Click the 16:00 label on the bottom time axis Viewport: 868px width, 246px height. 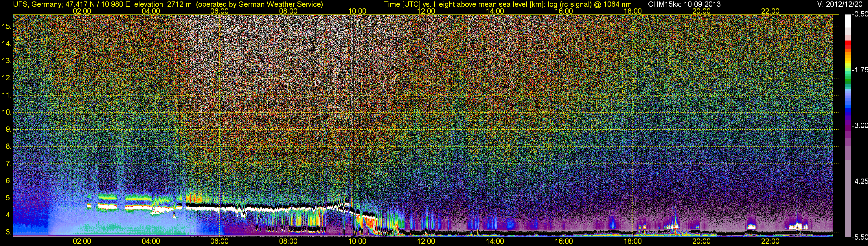[x=564, y=241]
